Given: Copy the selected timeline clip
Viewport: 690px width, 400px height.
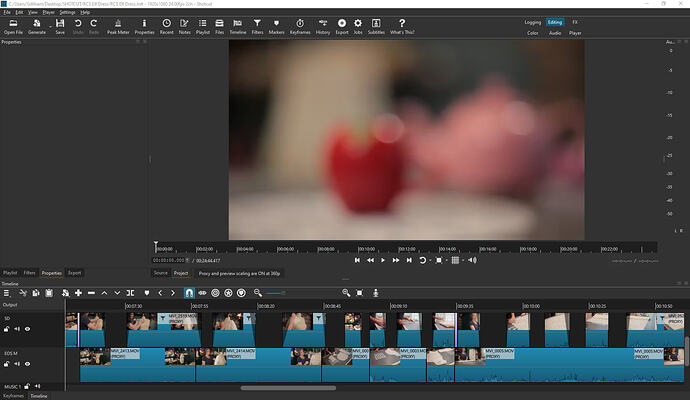Looking at the screenshot, I should click(x=36, y=293).
